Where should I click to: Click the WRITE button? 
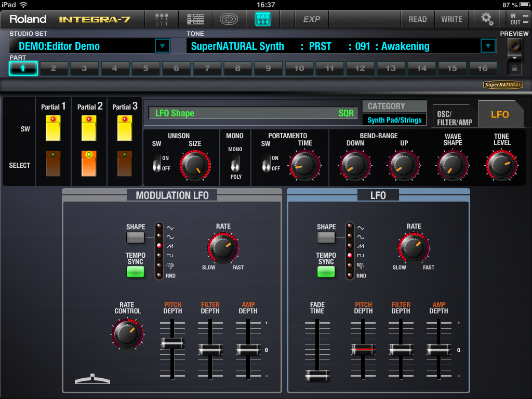[x=451, y=19]
